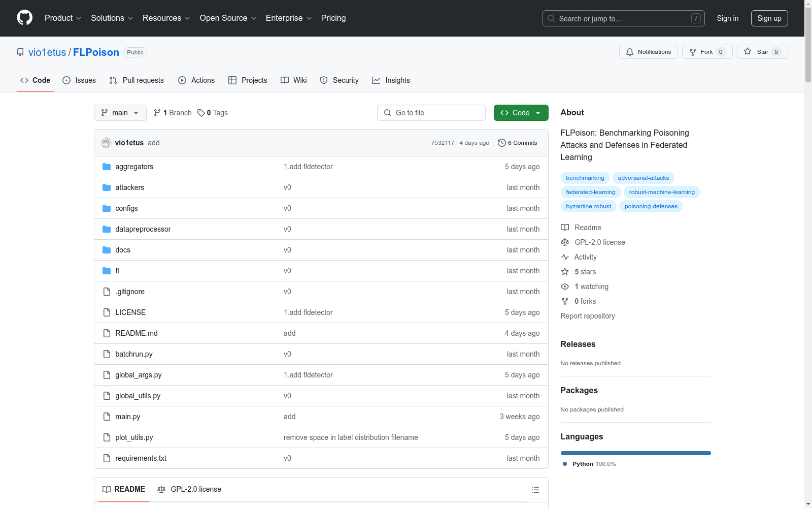Open the Issues tab

[x=79, y=80]
